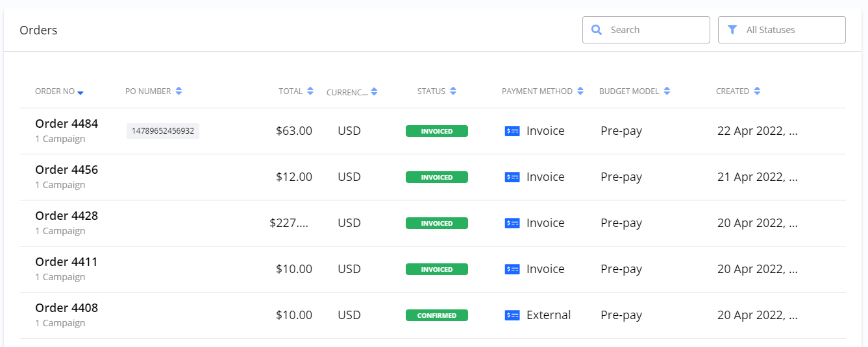The image size is (868, 347).
Task: Open Order 4456 link
Action: (x=66, y=170)
